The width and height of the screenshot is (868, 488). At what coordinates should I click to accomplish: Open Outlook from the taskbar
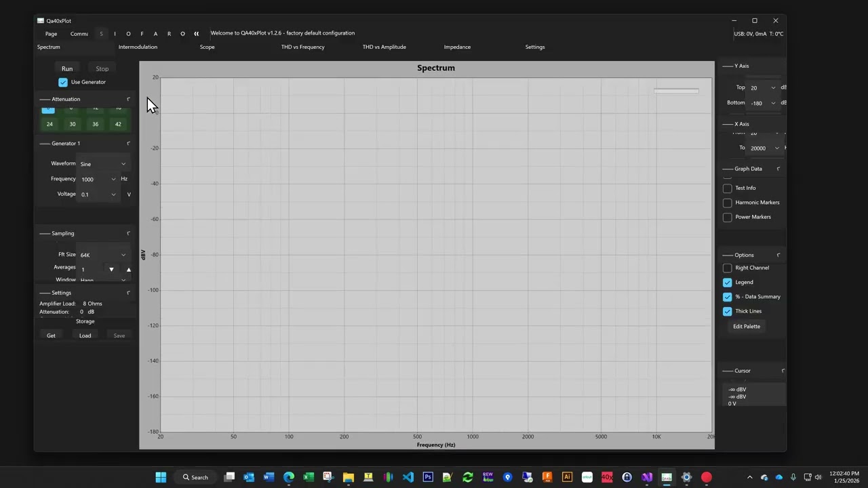coord(249,477)
